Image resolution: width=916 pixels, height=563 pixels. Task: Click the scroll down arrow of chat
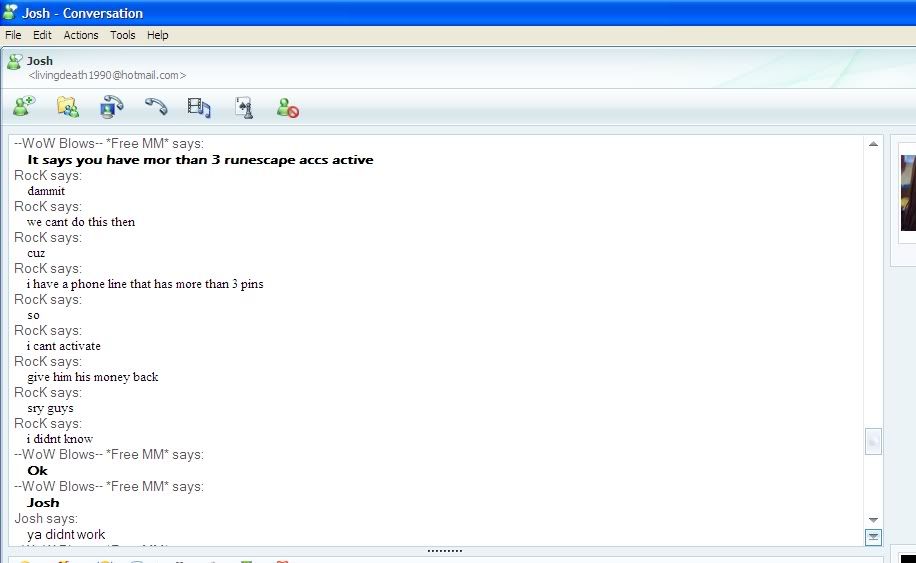(x=873, y=520)
